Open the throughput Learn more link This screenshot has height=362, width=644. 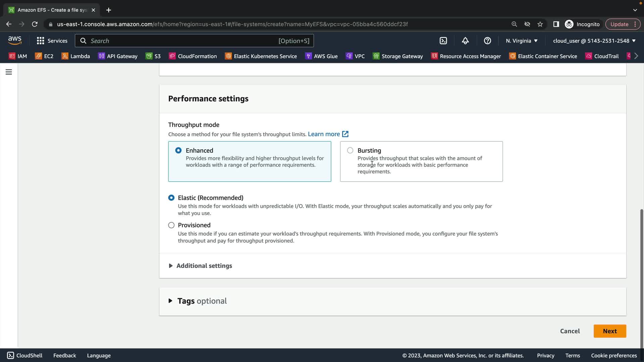click(328, 134)
